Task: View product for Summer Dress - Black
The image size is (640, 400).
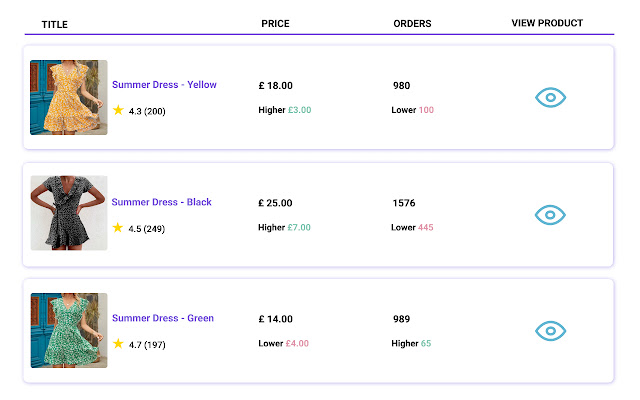Action: point(551,214)
